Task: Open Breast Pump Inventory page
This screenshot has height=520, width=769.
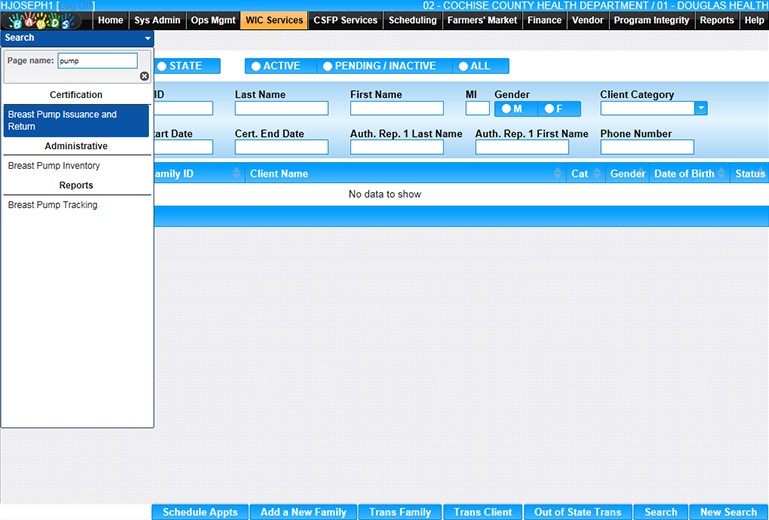Action: [x=54, y=166]
